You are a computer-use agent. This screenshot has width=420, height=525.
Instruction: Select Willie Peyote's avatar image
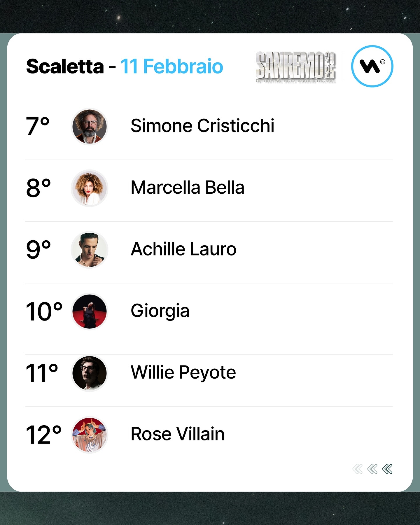90,373
